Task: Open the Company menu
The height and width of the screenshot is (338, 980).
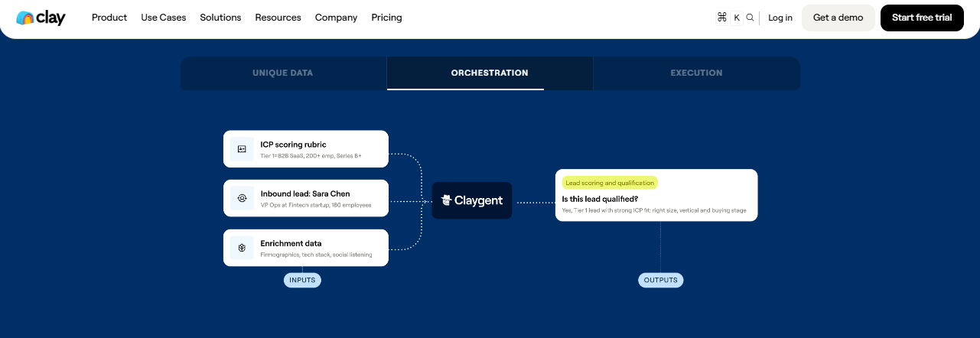Action: [x=336, y=18]
